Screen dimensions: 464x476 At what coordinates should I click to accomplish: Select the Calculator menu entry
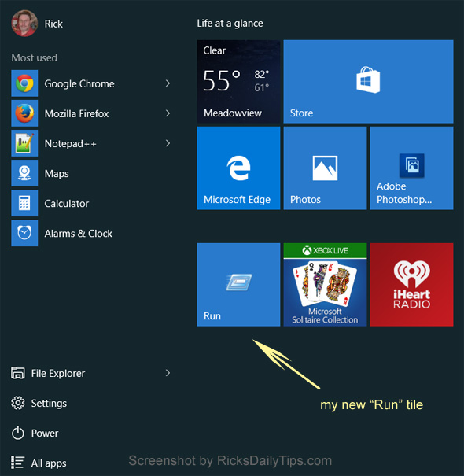[x=91, y=203]
